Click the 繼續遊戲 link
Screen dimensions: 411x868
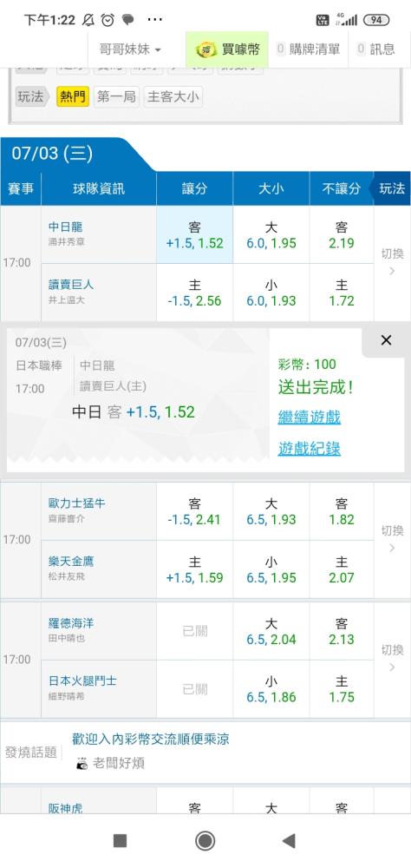click(x=310, y=417)
